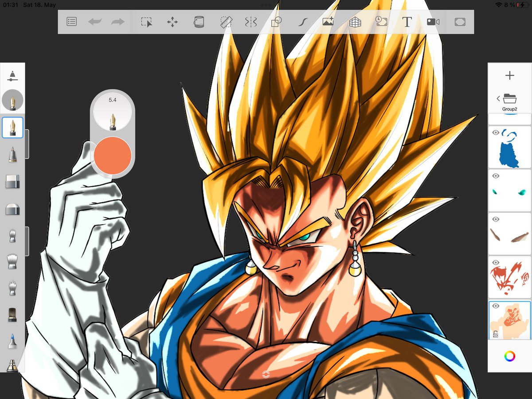This screenshot has height=399, width=532.
Task: Select the blue-tipped marker brush
Action: (x=13, y=340)
